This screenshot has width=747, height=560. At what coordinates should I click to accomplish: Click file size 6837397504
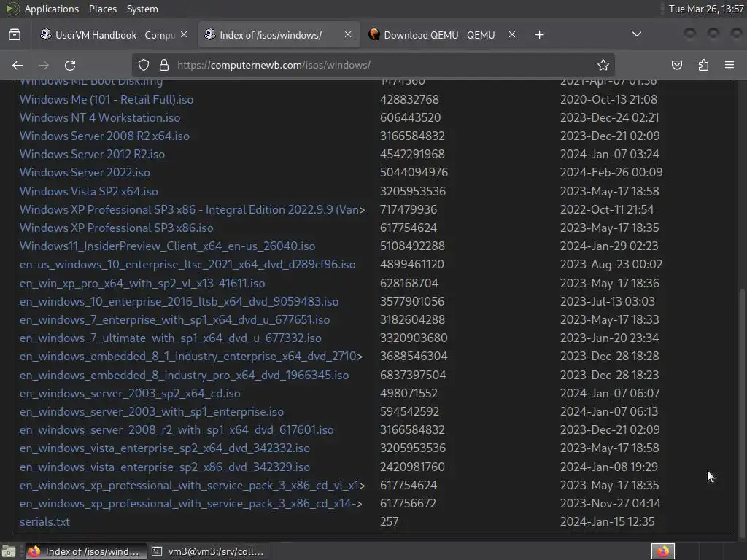(x=413, y=376)
